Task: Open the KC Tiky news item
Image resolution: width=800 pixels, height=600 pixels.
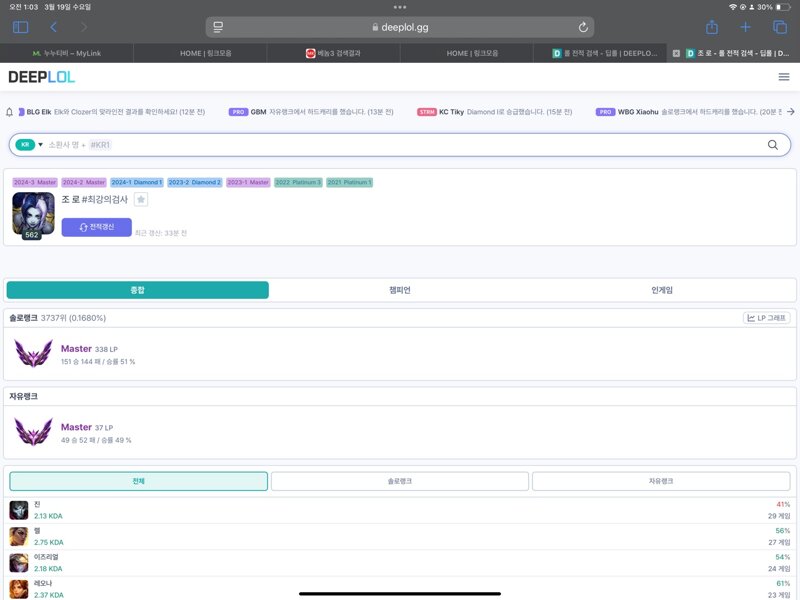Action: click(x=494, y=112)
